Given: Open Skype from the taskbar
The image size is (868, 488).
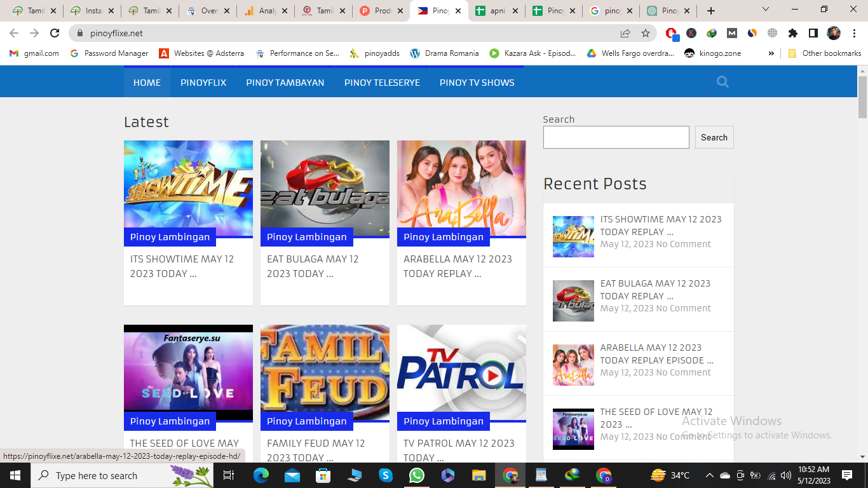Looking at the screenshot, I should 386,475.
